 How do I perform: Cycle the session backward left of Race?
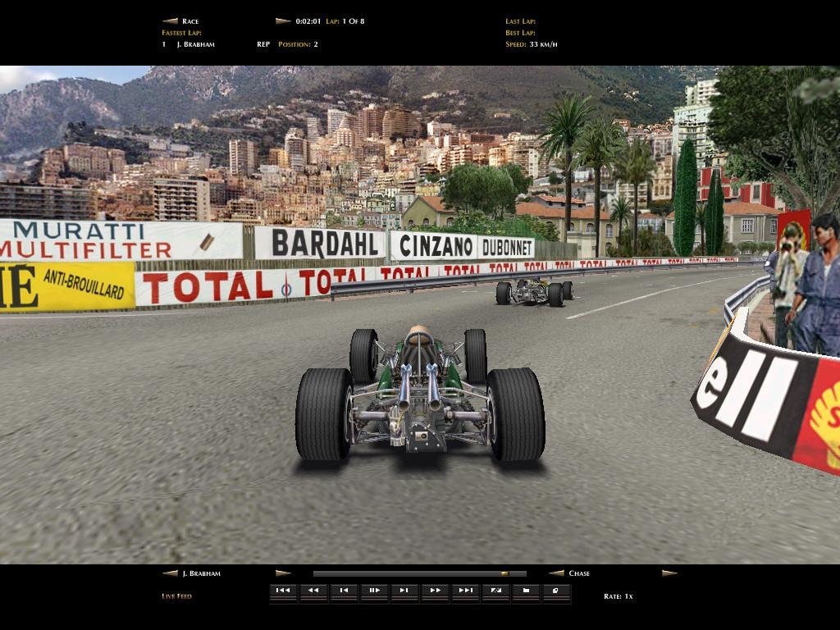[x=170, y=21]
